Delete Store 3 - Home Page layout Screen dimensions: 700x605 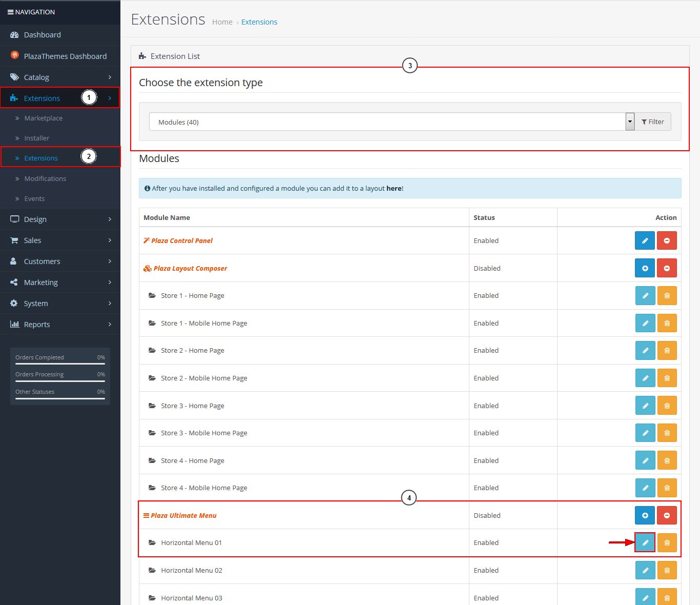(667, 406)
